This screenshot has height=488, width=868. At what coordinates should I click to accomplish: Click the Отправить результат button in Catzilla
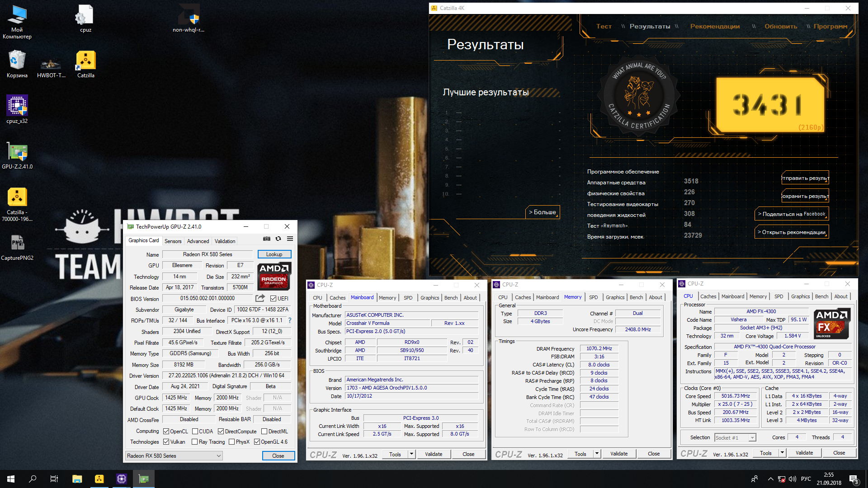(805, 178)
